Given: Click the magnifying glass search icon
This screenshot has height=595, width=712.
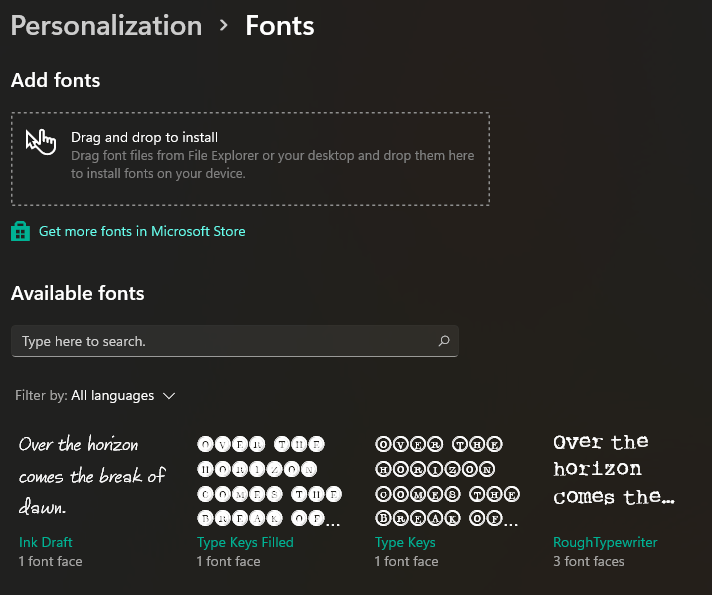Looking at the screenshot, I should [444, 341].
